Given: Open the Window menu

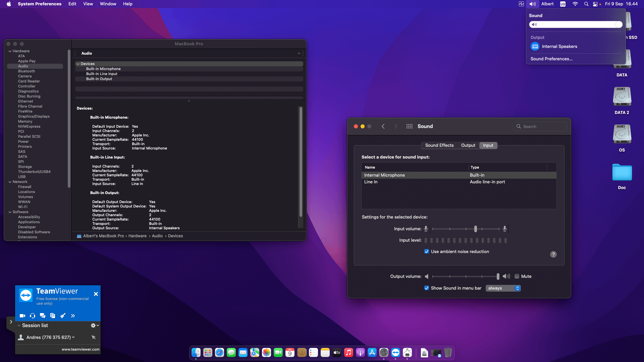Looking at the screenshot, I should pyautogui.click(x=108, y=4).
